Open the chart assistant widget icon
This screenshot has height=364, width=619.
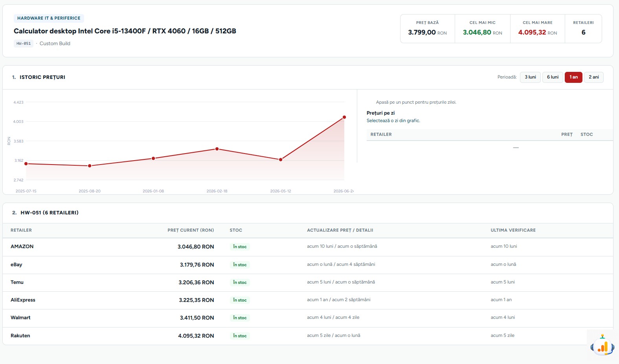(602, 346)
